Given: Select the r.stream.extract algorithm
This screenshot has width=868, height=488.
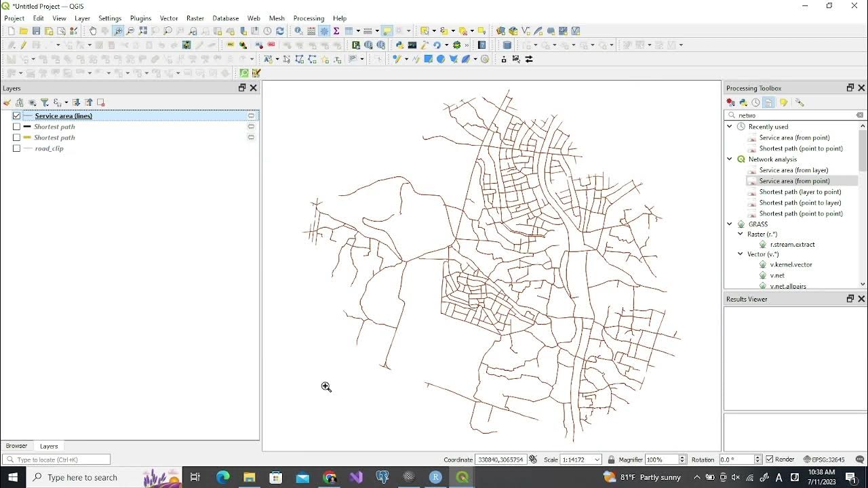Looking at the screenshot, I should (x=792, y=244).
